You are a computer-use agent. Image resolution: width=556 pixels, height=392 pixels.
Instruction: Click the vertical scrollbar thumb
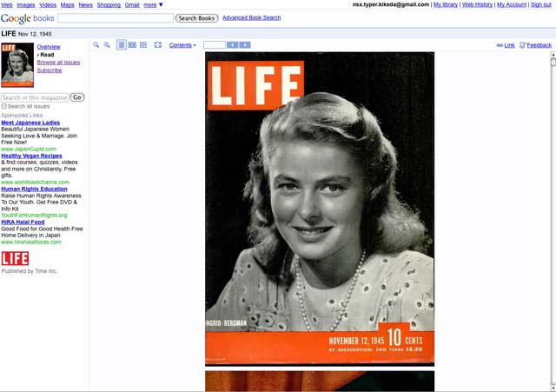point(553,63)
